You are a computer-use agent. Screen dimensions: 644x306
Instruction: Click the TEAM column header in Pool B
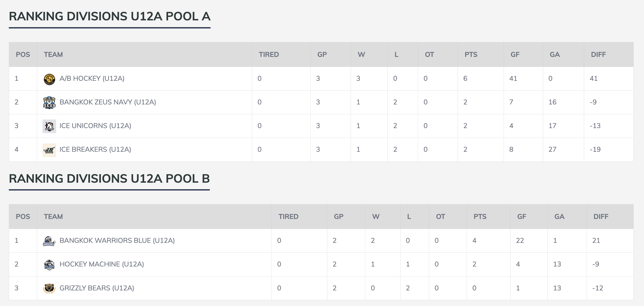point(53,217)
